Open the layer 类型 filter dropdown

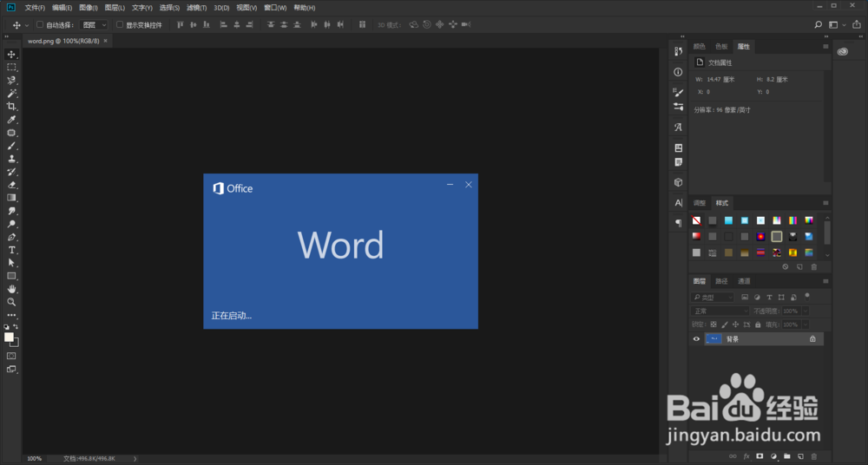tap(713, 298)
